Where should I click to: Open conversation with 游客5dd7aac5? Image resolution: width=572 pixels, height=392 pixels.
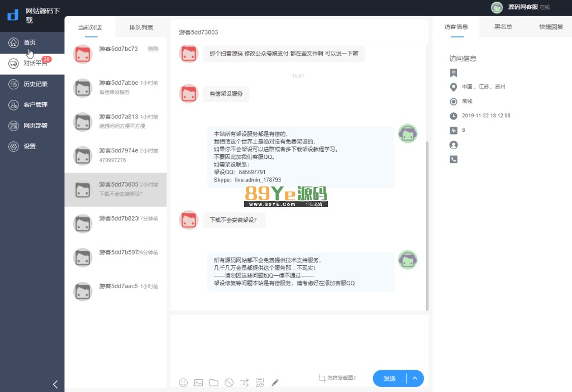[116, 291]
